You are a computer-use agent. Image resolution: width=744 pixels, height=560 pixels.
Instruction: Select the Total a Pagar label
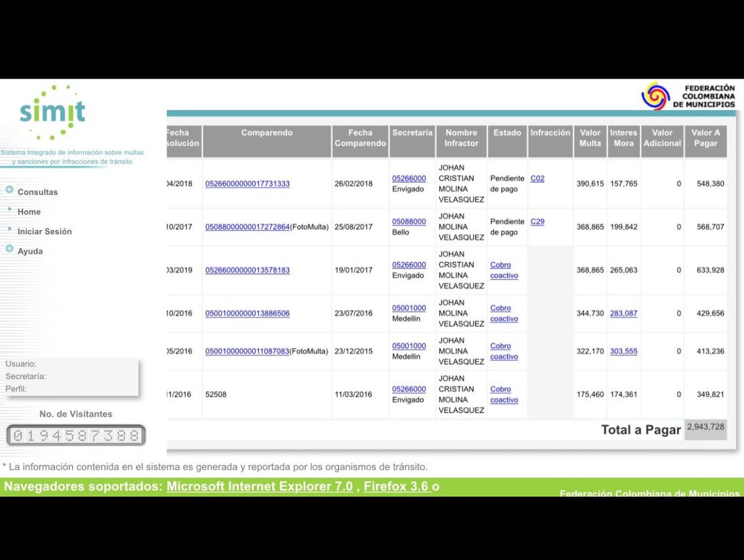coord(640,430)
